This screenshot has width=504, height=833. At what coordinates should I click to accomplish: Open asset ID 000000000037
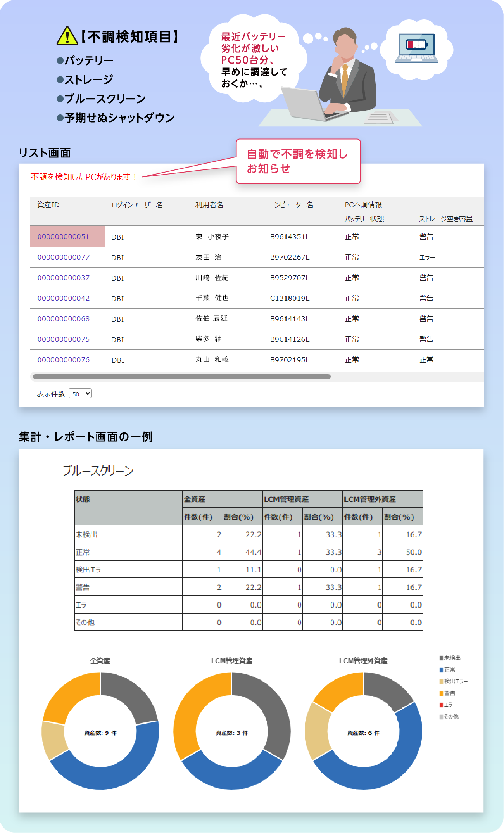[63, 278]
